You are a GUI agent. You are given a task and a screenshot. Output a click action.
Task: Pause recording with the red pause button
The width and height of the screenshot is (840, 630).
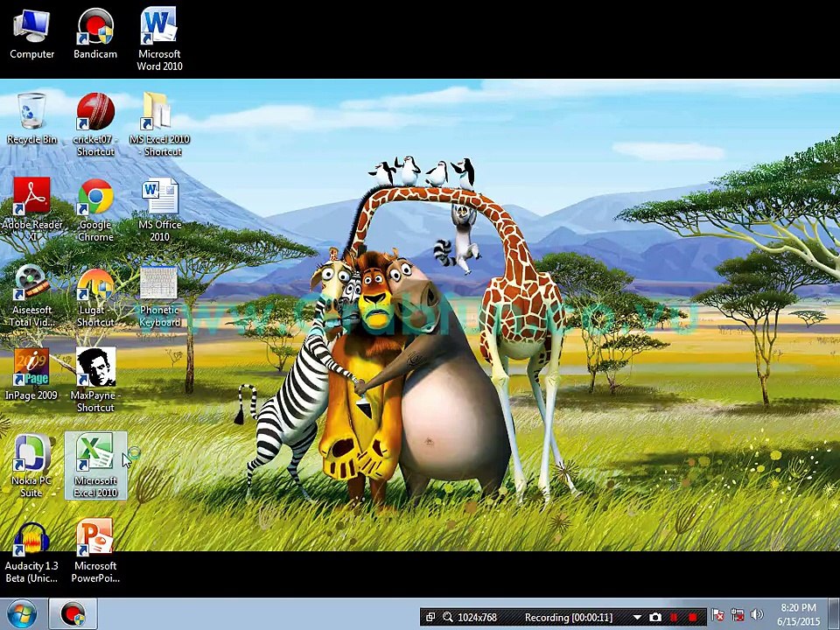(674, 617)
